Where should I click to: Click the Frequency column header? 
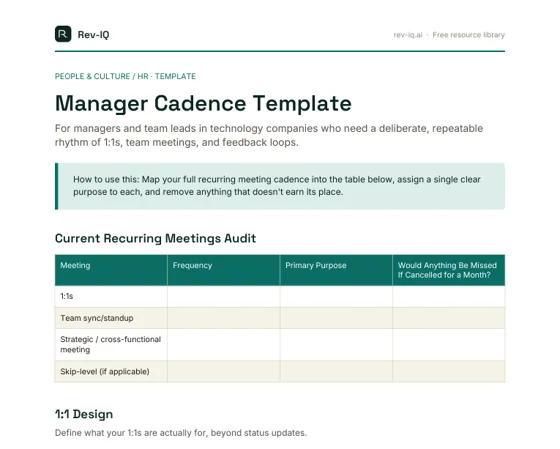[x=224, y=270]
